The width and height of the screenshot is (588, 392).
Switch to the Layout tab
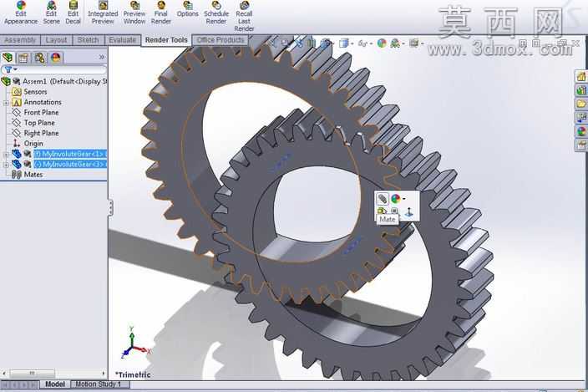click(56, 40)
